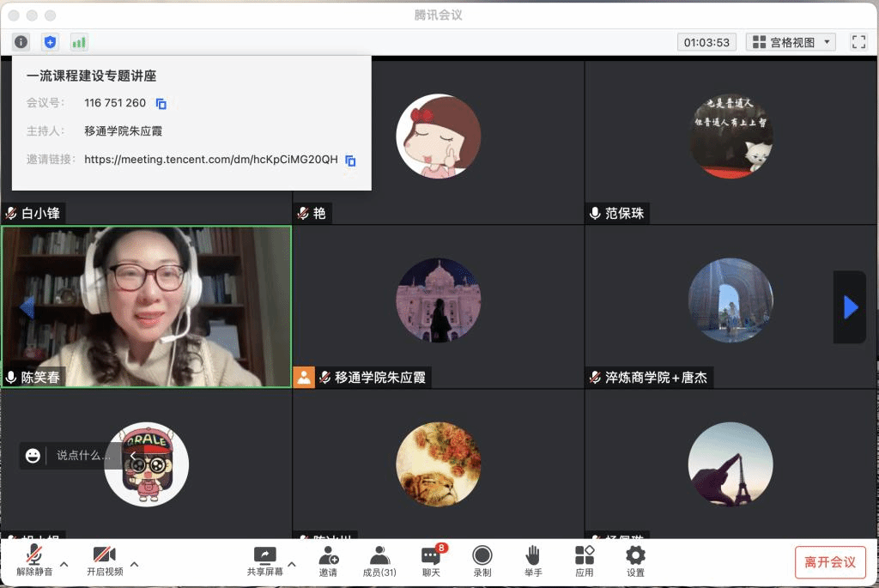Open the grid view layout dropdown
The height and width of the screenshot is (588, 879).
coord(791,42)
